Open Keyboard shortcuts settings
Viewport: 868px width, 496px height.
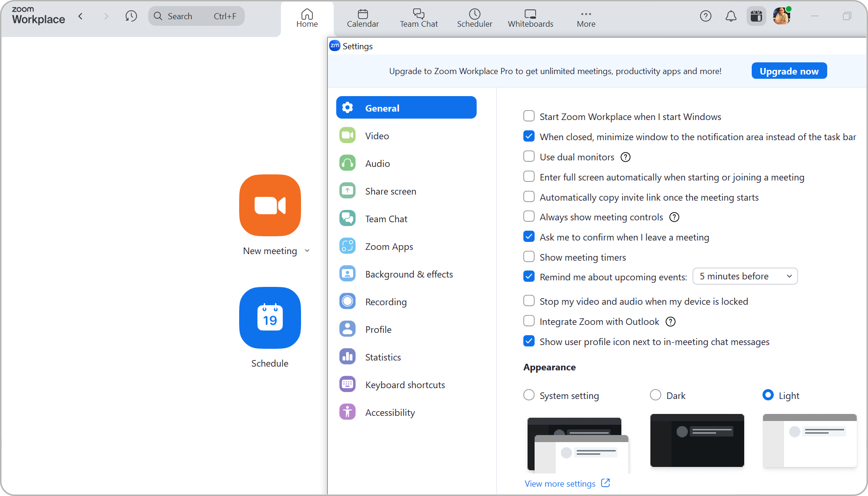[x=405, y=384]
